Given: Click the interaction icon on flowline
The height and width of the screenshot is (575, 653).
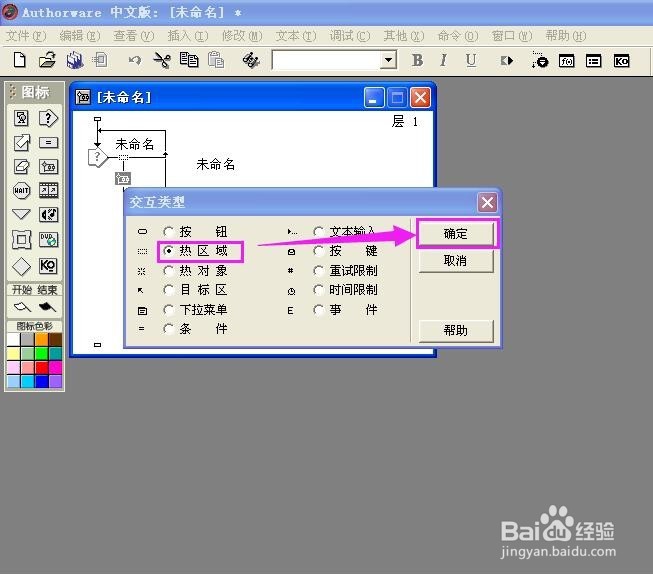Looking at the screenshot, I should (97, 157).
